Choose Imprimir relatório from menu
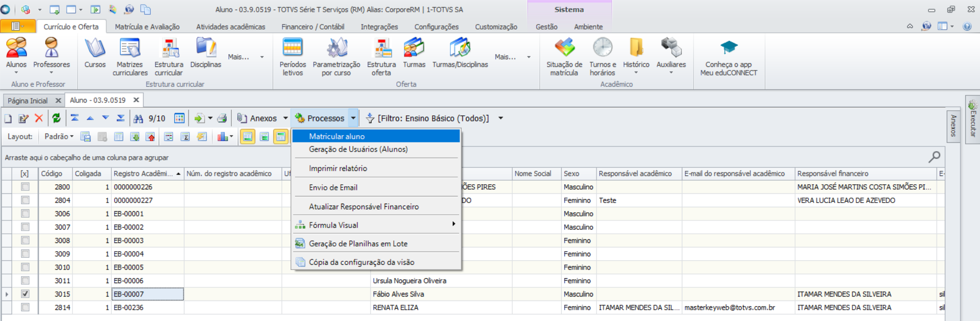This screenshot has width=980, height=321. [x=376, y=168]
